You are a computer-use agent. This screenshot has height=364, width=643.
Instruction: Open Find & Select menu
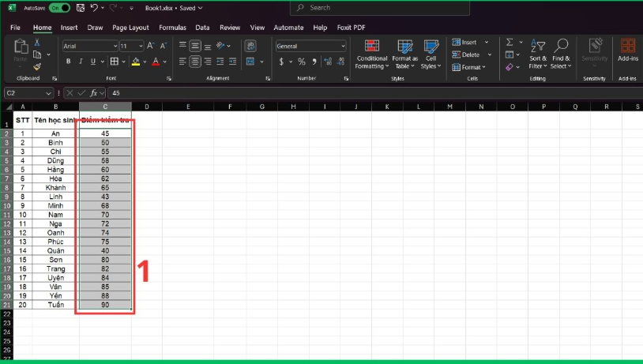click(x=561, y=54)
